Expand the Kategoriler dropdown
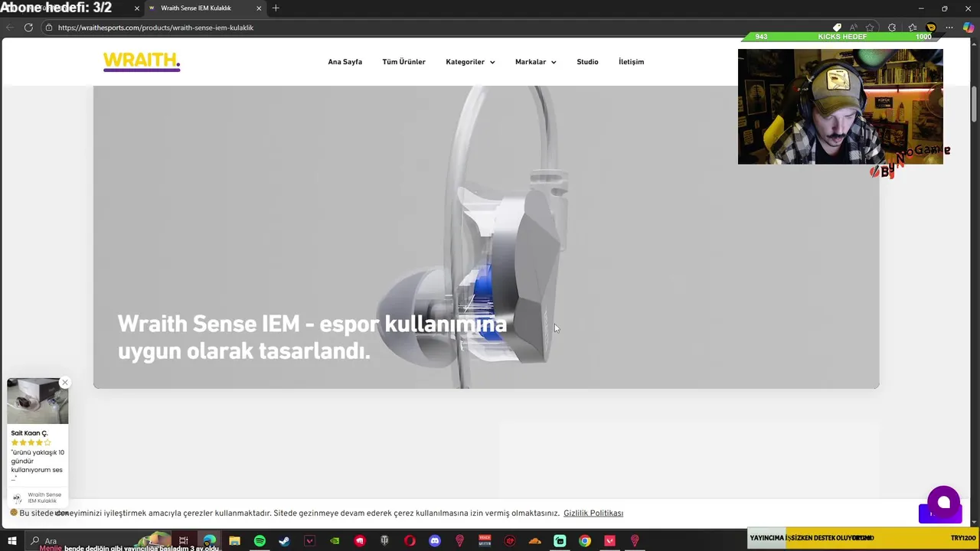 point(470,62)
